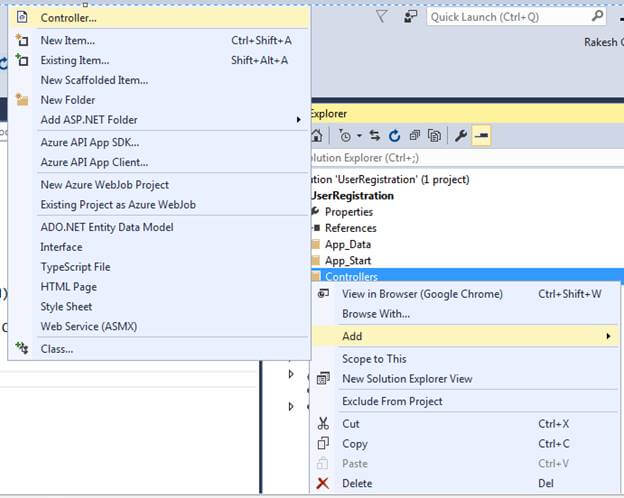Screen dimensions: 624x498
Task: Click Exclude From Project
Action: point(392,401)
